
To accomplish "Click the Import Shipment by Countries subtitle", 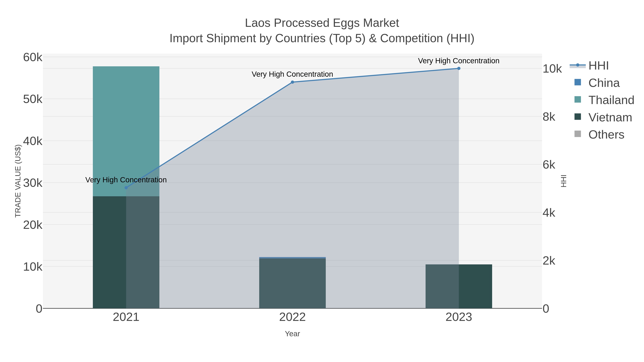I will 322,38.
